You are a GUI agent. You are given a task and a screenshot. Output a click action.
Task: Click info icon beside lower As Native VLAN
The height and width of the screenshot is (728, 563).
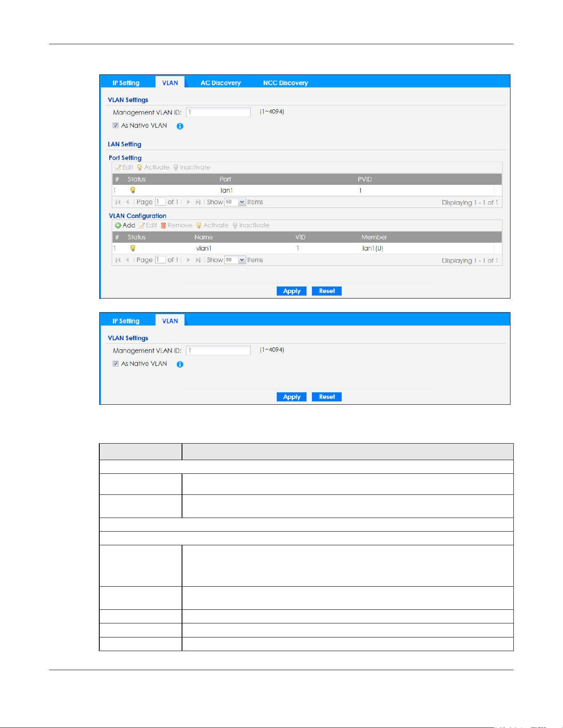click(x=180, y=364)
